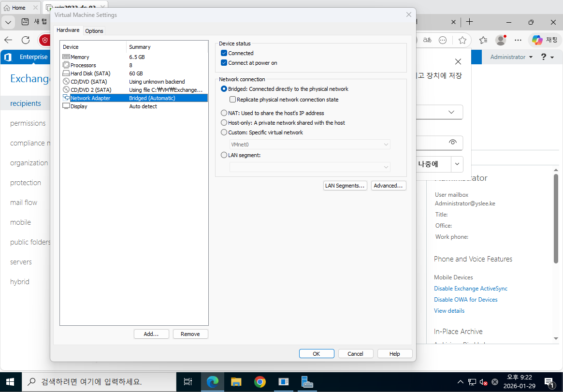The image size is (563, 392).
Task: Select the NAT network option
Action: (x=224, y=113)
